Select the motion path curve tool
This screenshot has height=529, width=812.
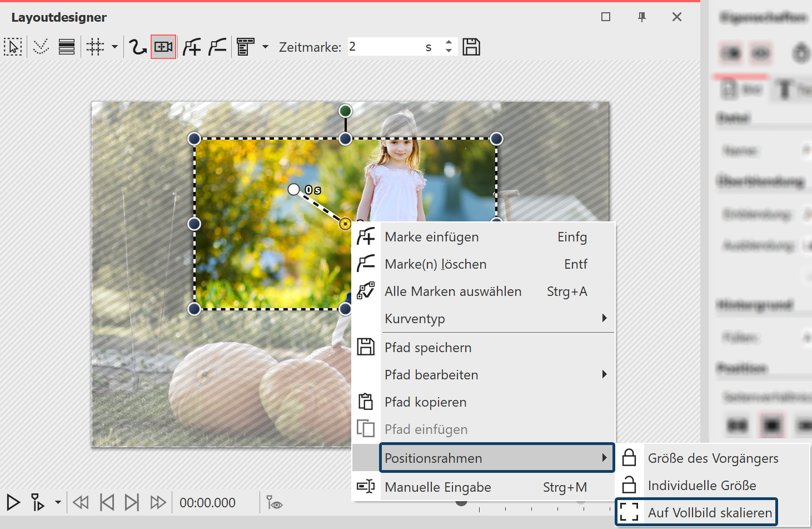pyautogui.click(x=137, y=47)
